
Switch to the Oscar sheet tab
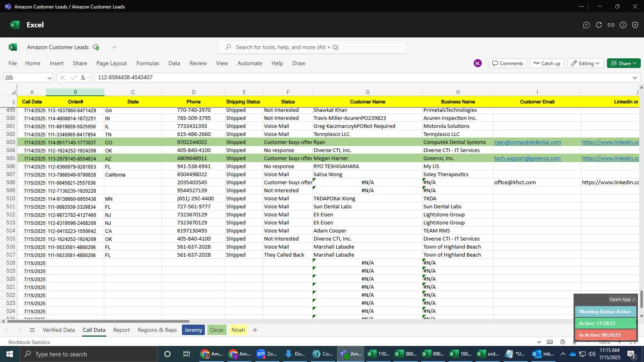coord(217,330)
